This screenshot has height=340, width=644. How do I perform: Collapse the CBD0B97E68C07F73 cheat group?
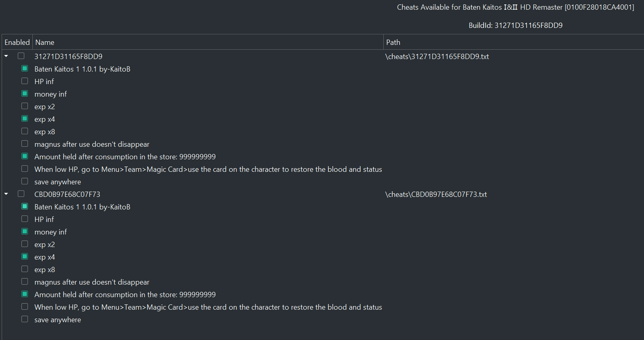[x=6, y=194]
